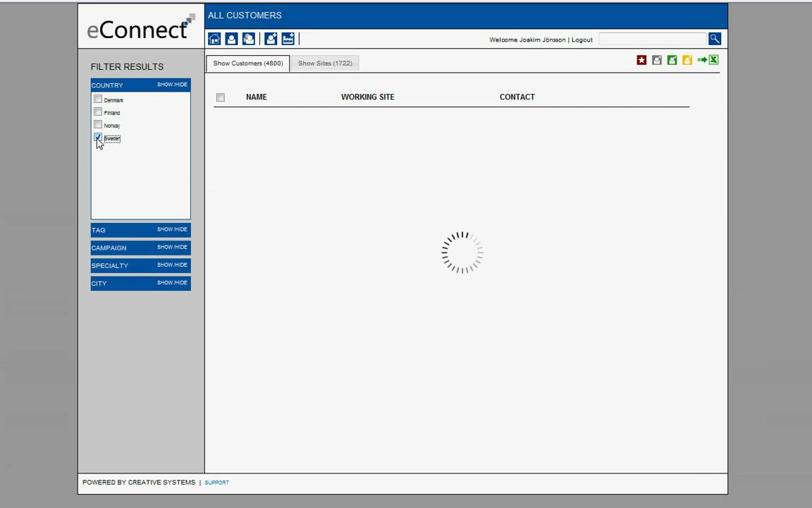Viewport: 812px width, 508px height.
Task: Tick the Denmark country checkbox
Action: pyautogui.click(x=98, y=99)
